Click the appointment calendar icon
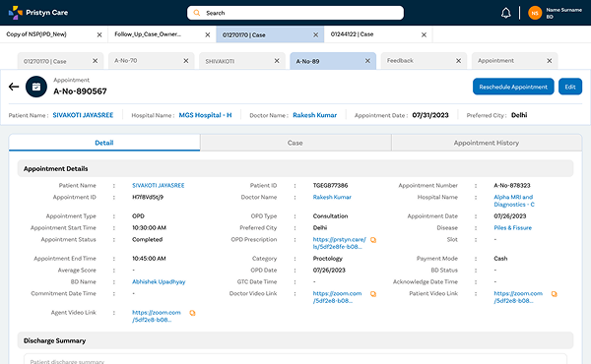This screenshot has width=591, height=364. [36, 87]
